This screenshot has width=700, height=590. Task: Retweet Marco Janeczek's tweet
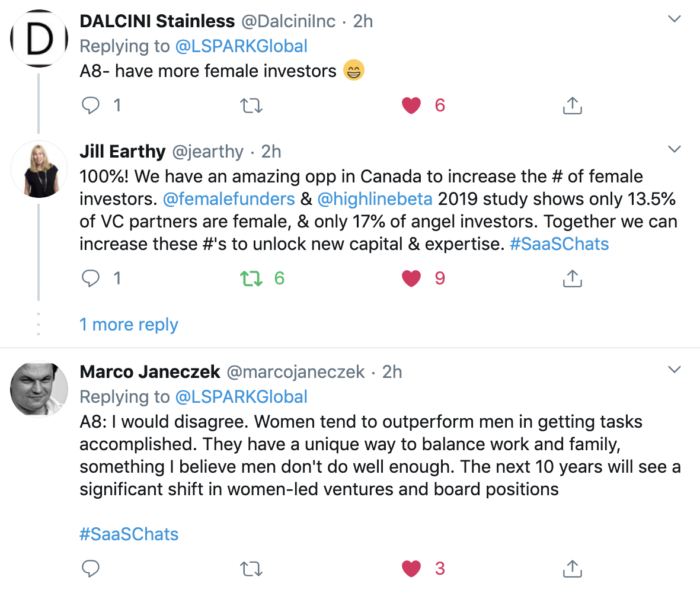tap(251, 569)
